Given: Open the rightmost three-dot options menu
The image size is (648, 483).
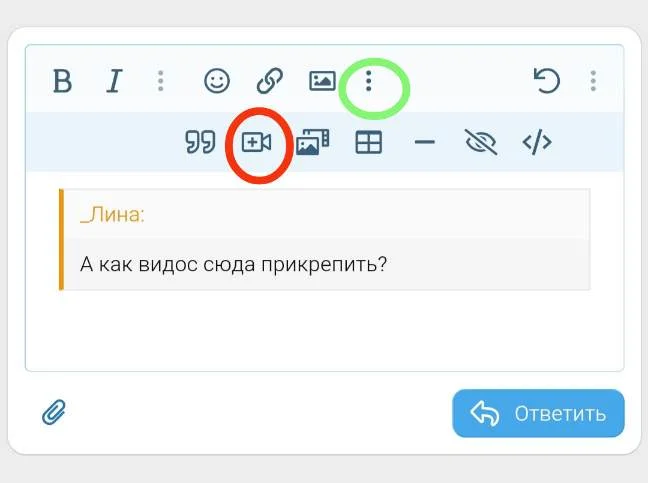Looking at the screenshot, I should [x=593, y=82].
